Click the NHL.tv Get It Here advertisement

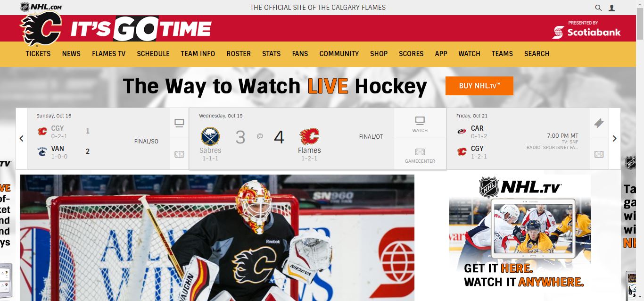pyautogui.click(x=520, y=234)
